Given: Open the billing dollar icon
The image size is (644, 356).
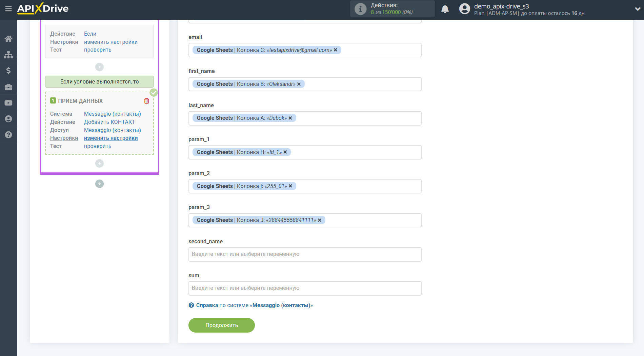Looking at the screenshot, I should tap(8, 71).
